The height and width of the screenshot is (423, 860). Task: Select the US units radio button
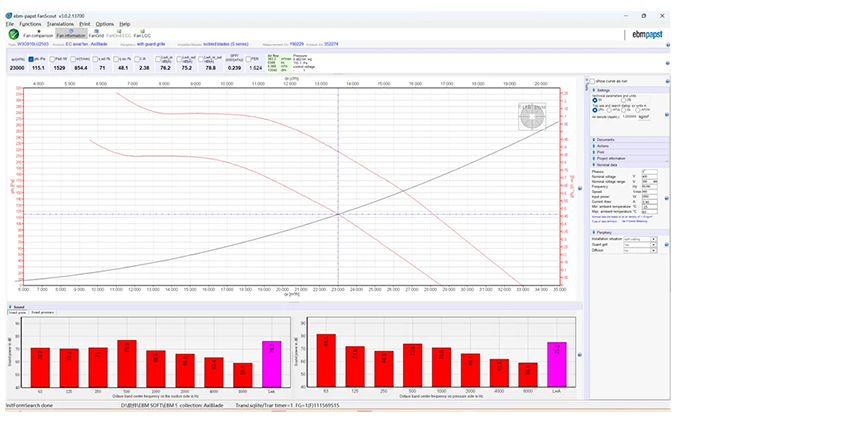[x=623, y=100]
